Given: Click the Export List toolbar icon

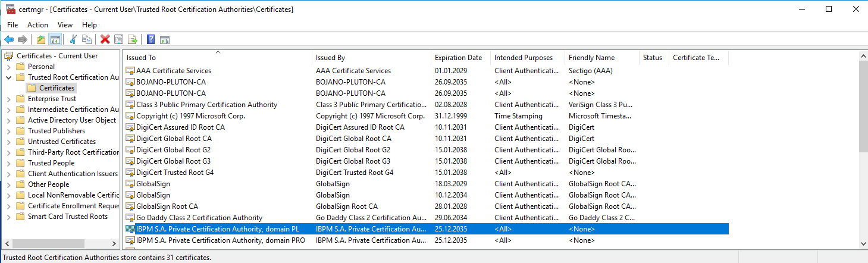Looking at the screenshot, I should [x=133, y=39].
